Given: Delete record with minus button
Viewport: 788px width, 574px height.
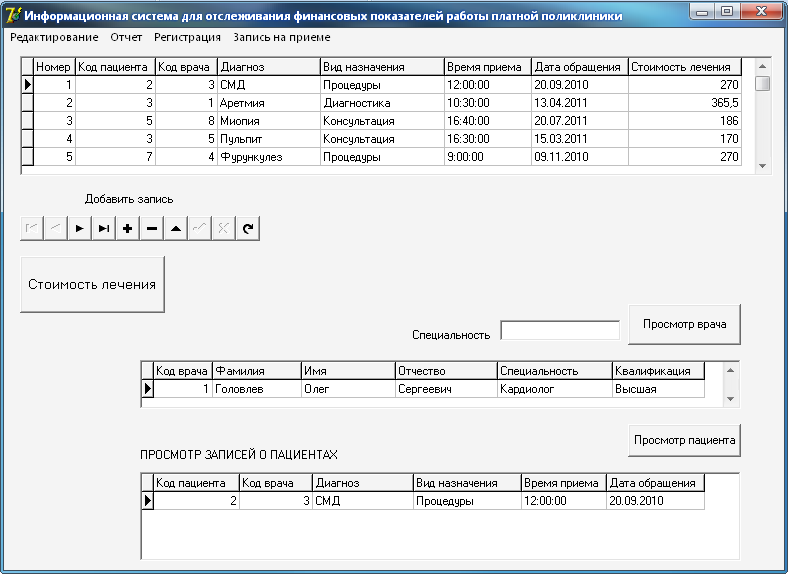Looking at the screenshot, I should pyautogui.click(x=152, y=229).
